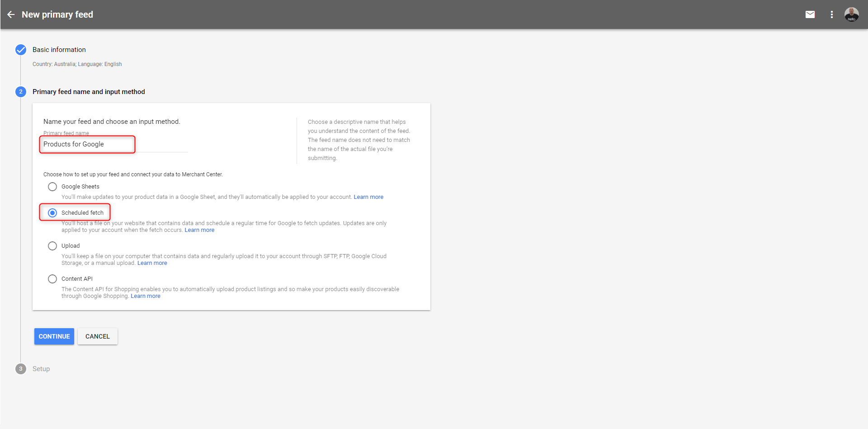The height and width of the screenshot is (429, 868).
Task: Click the Setup step label
Action: pyautogui.click(x=41, y=369)
